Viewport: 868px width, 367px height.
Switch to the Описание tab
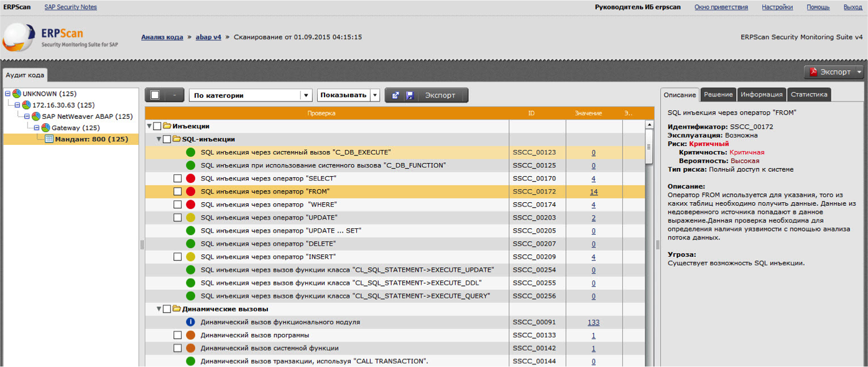[680, 95]
